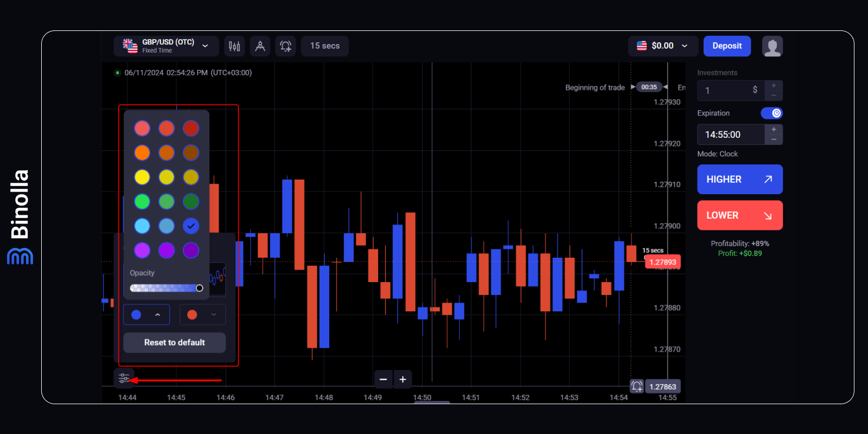
Task: Click the add alert bell icon in toolbar
Action: (x=286, y=46)
